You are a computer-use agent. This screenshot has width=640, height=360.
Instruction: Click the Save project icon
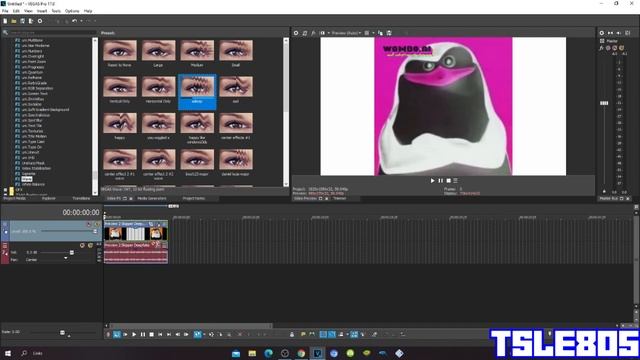[x=22, y=21]
